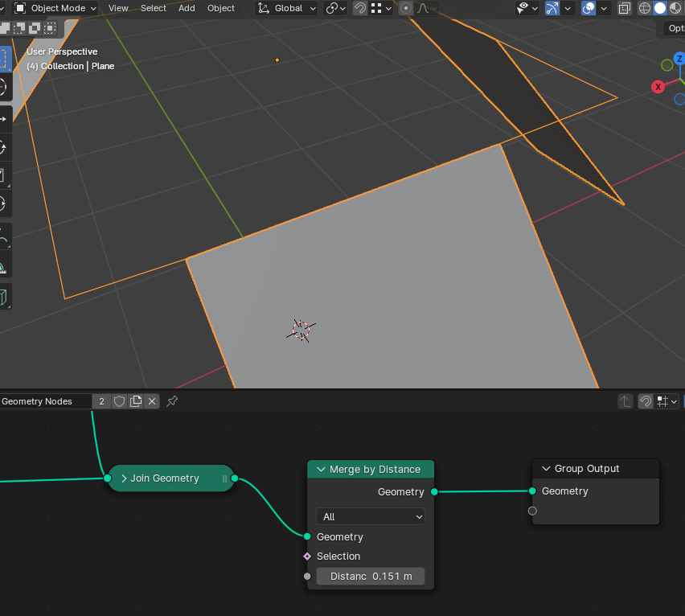Click Merge by Distance Geometry input socket
The image size is (685, 616).
[307, 536]
